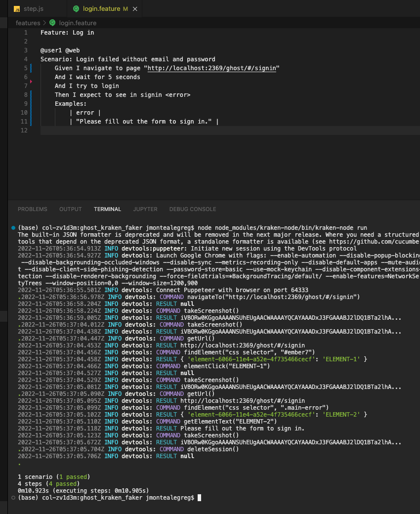Image resolution: width=420 pixels, height=514 pixels.
Task: Click the JavaScript icon on the step.js tab
Action: coord(17,8)
